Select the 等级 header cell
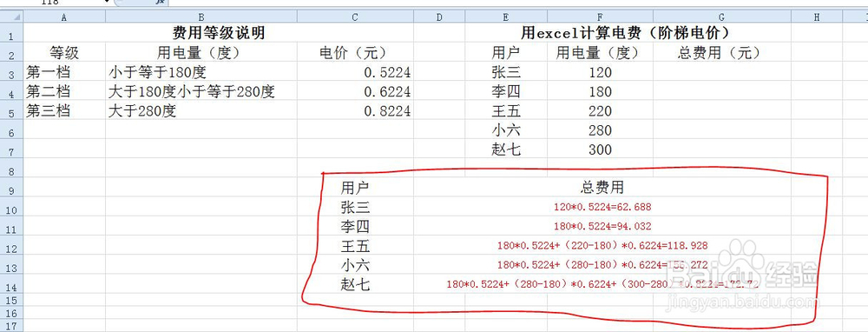Viewport: 868px width, 332px height. [64, 53]
